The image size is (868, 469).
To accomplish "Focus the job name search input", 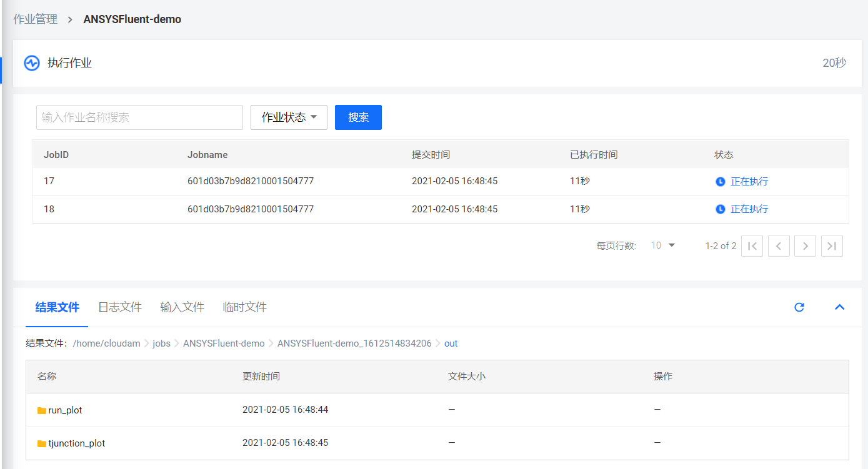I will coord(139,117).
